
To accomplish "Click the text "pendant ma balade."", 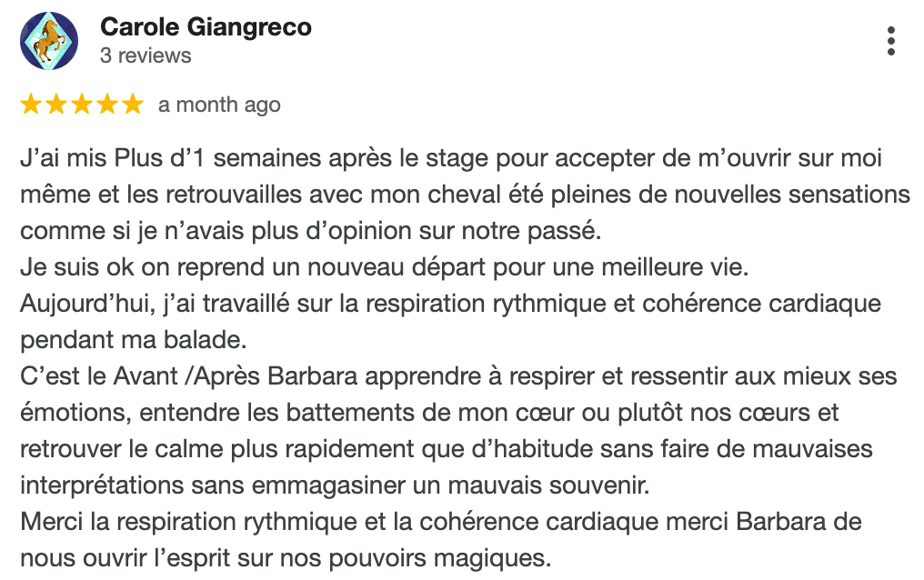I will click(x=133, y=340).
